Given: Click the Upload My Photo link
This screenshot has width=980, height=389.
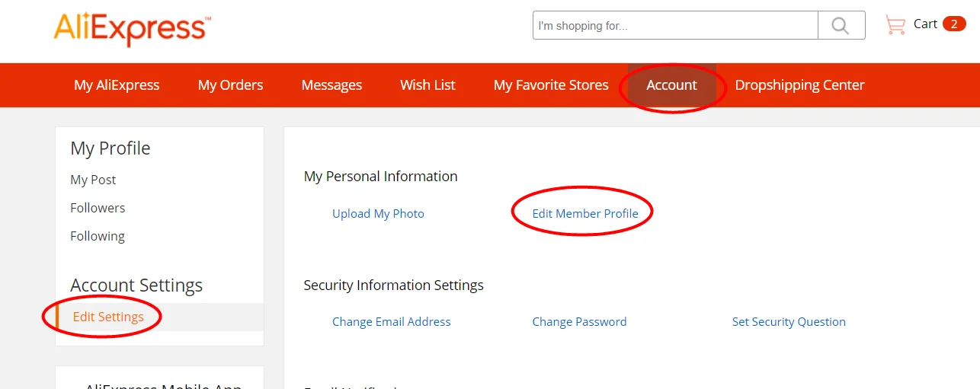Looking at the screenshot, I should tap(378, 214).
